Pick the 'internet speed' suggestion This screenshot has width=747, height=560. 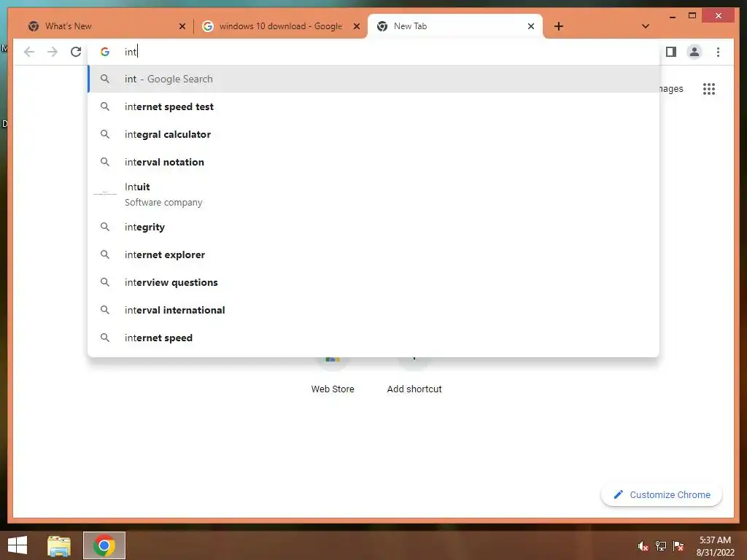(373, 338)
